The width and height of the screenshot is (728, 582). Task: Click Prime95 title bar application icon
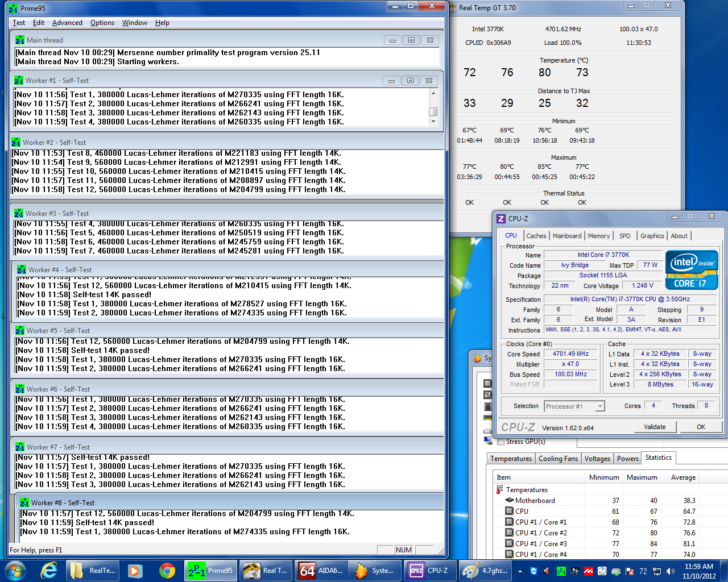(x=13, y=9)
